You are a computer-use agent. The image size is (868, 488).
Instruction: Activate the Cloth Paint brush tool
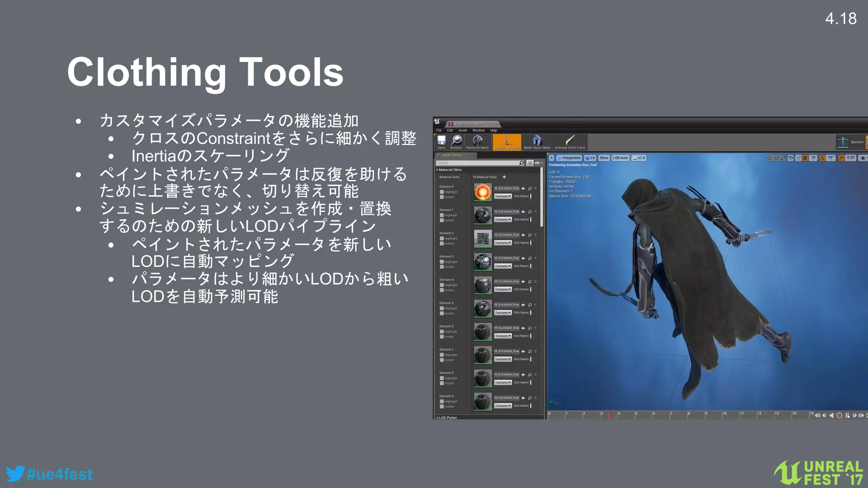tap(570, 142)
